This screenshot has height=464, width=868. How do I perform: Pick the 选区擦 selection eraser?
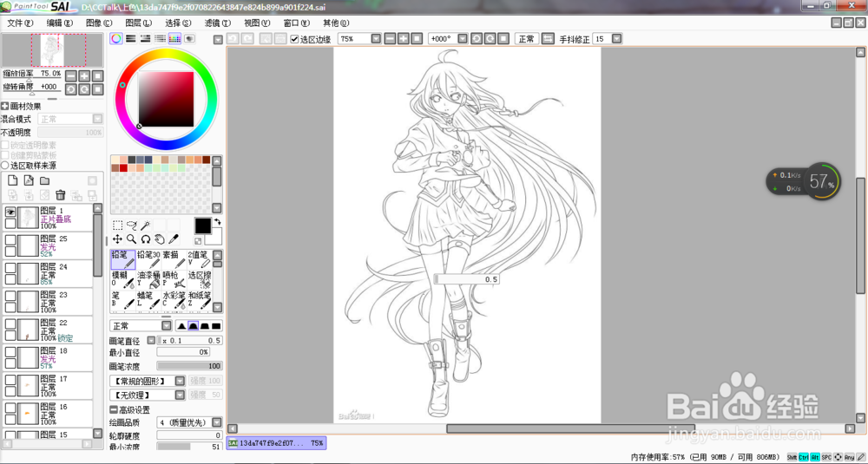(x=200, y=280)
